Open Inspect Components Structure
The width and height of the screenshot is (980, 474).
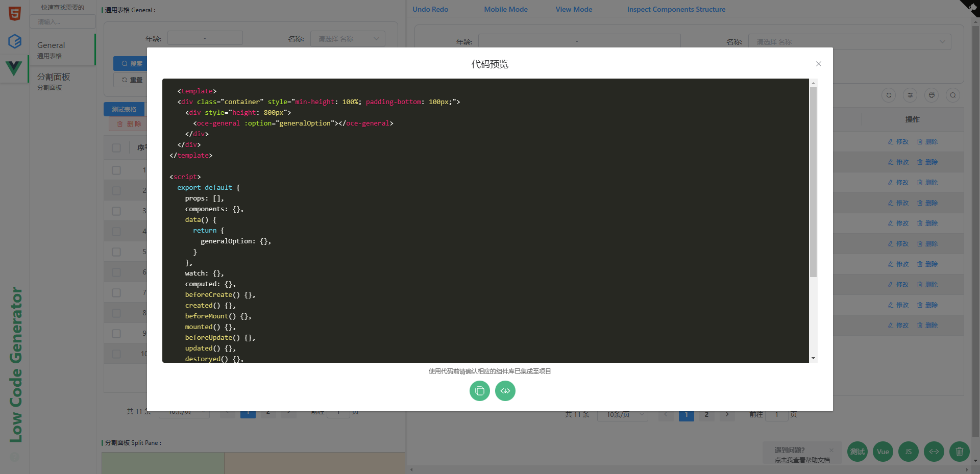click(676, 9)
